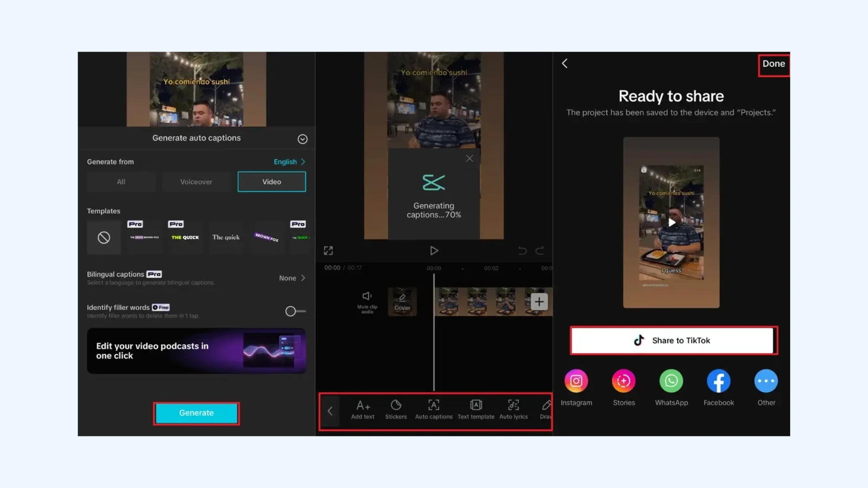Screen dimensions: 868x488
Task: Pick THE QUICK yellow Pro template
Action: [x=185, y=237]
